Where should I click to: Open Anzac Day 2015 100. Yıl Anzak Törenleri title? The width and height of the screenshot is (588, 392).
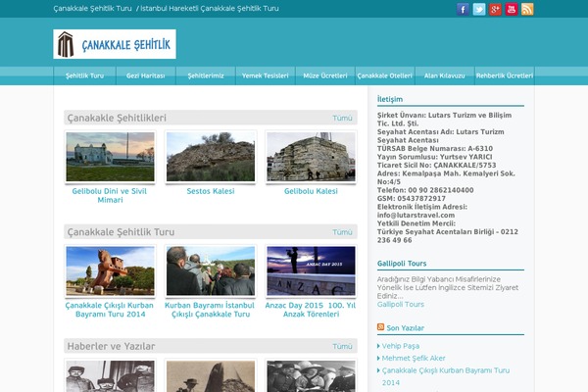311,310
